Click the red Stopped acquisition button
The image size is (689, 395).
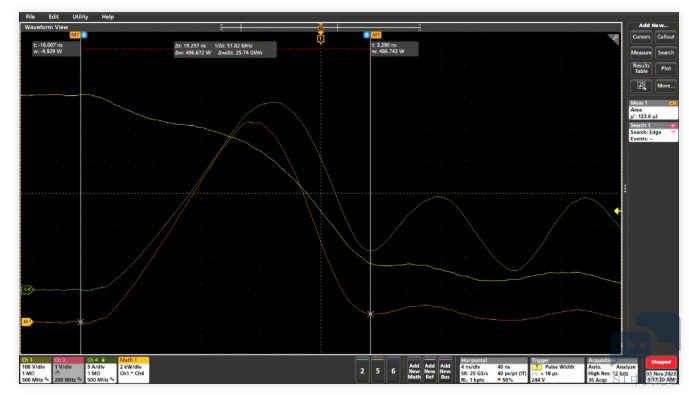661,362
